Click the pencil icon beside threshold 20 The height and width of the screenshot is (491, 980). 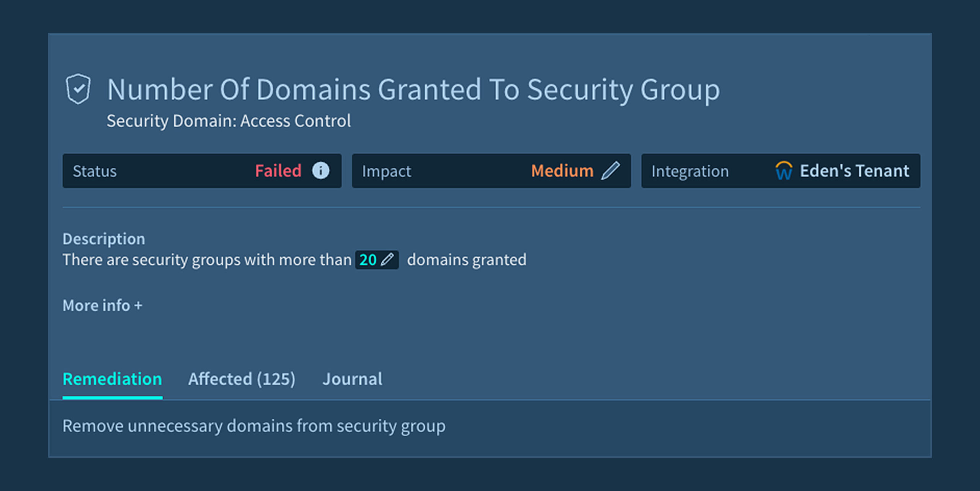388,260
